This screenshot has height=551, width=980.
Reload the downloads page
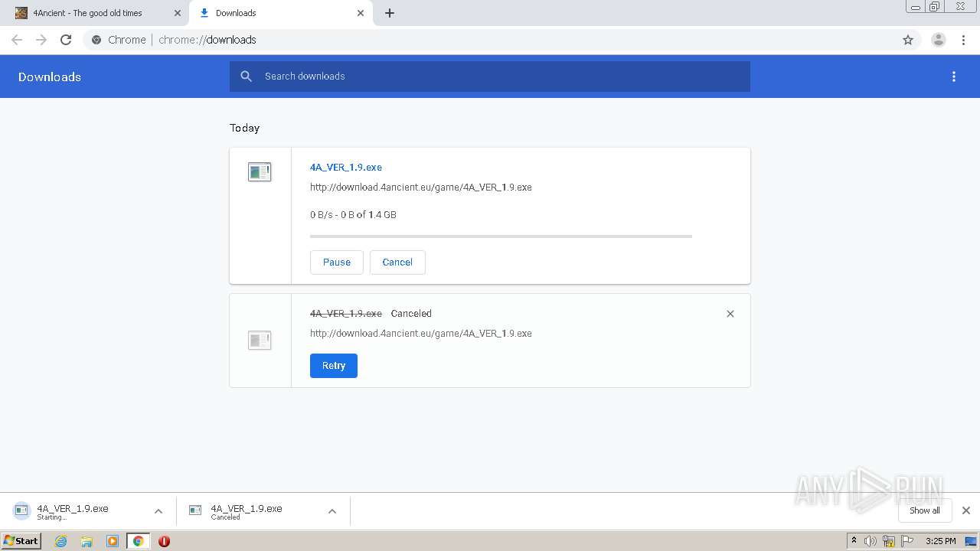(66, 40)
